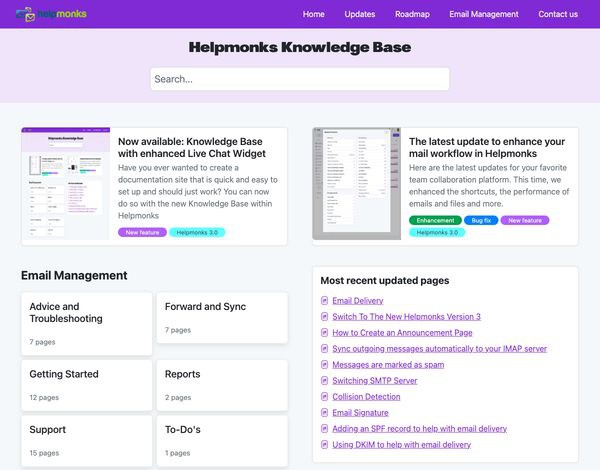
Task: Click the Helpmonks logo
Action: tap(51, 14)
